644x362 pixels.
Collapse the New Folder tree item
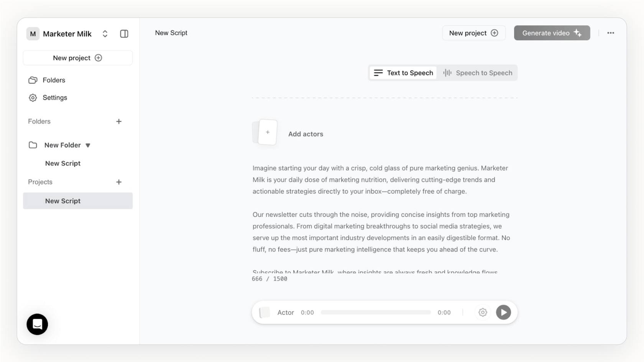coord(88,145)
